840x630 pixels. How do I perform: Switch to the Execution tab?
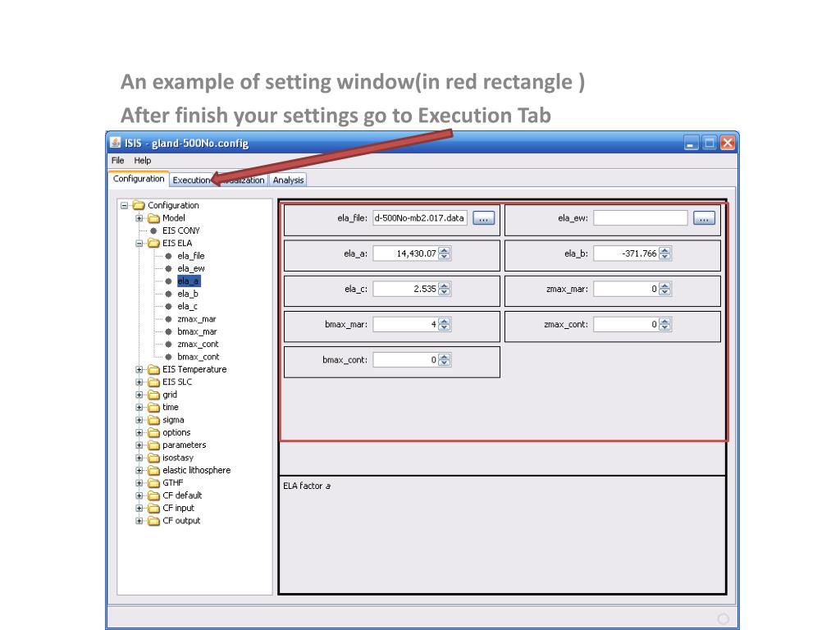click(191, 180)
